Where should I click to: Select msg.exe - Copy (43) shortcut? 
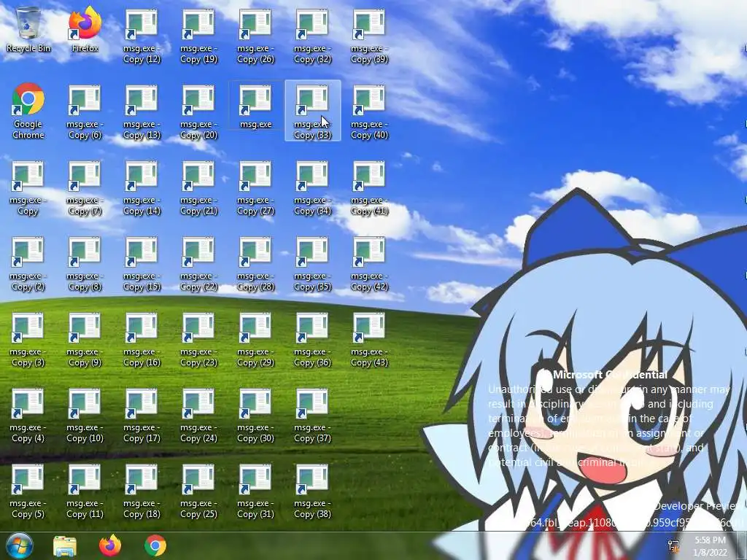369,339
